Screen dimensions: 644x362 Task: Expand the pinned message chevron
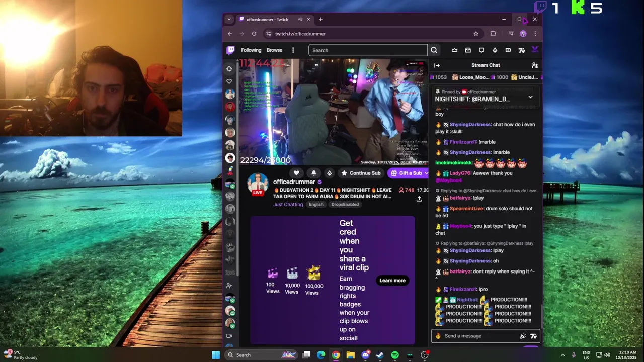[x=530, y=97]
